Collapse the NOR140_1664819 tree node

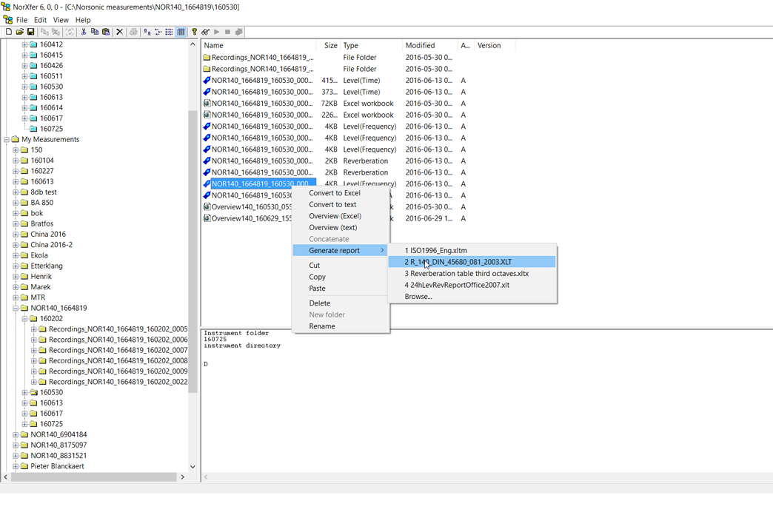point(16,308)
